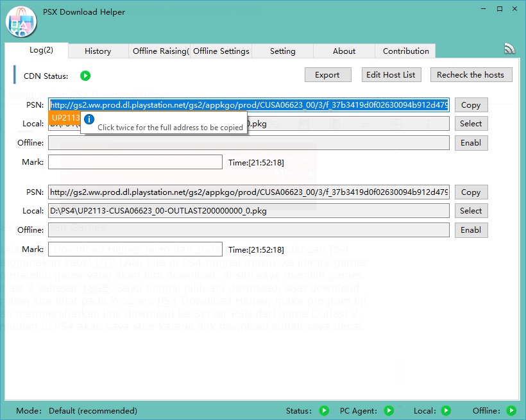The image size is (526, 420).
Task: Copy the first entry's PSN address
Action: click(x=471, y=105)
